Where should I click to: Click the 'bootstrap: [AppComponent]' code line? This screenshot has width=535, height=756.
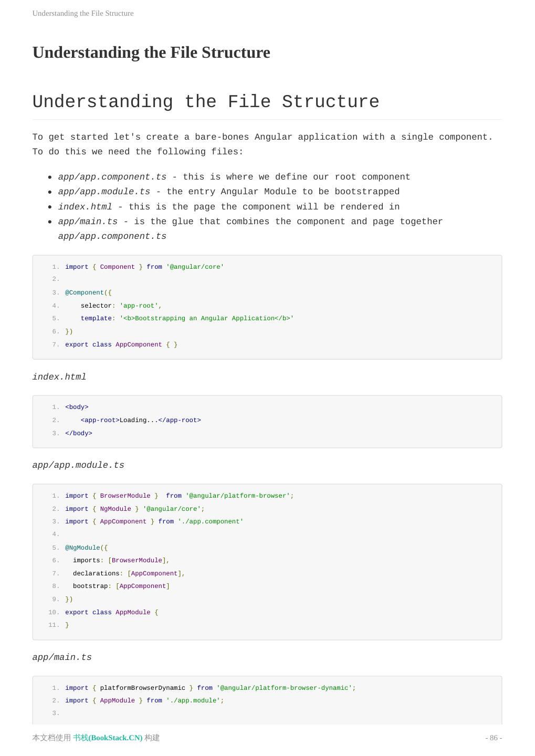point(121,586)
